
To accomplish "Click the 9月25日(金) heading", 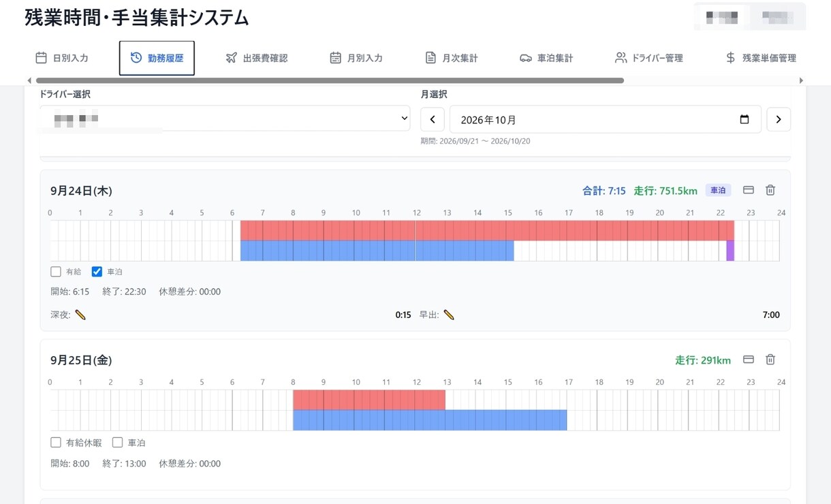I will (x=81, y=360).
